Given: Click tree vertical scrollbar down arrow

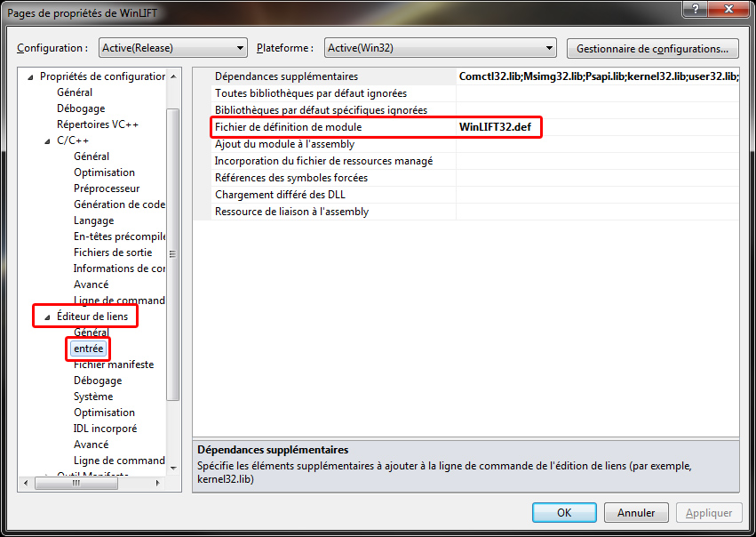Looking at the screenshot, I should pos(173,468).
